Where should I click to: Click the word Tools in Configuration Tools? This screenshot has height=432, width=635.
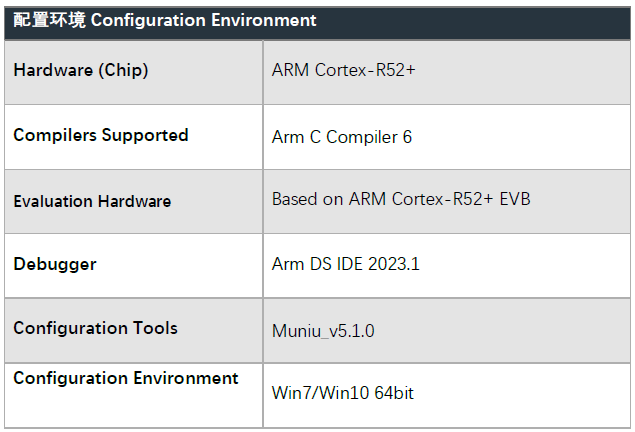[x=156, y=328]
